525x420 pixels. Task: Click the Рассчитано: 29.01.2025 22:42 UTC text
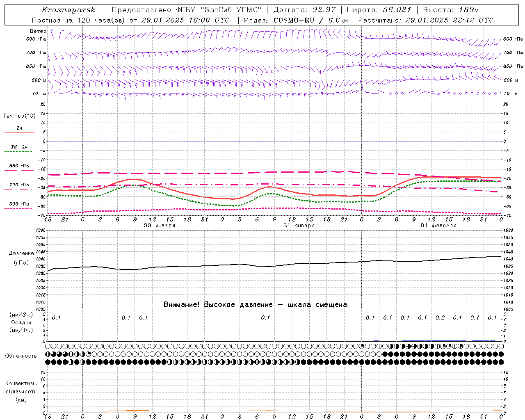[426, 20]
